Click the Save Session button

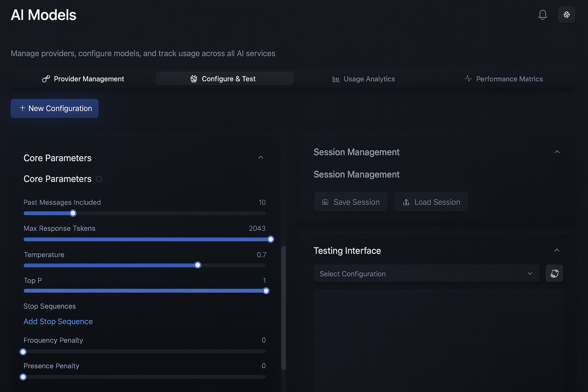pos(351,202)
